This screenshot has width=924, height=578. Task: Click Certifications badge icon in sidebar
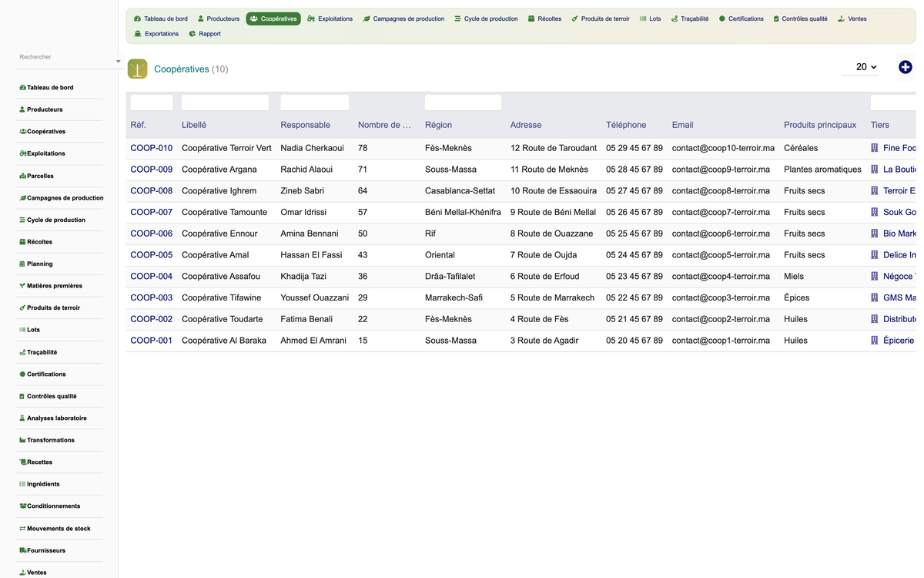pyautogui.click(x=22, y=374)
